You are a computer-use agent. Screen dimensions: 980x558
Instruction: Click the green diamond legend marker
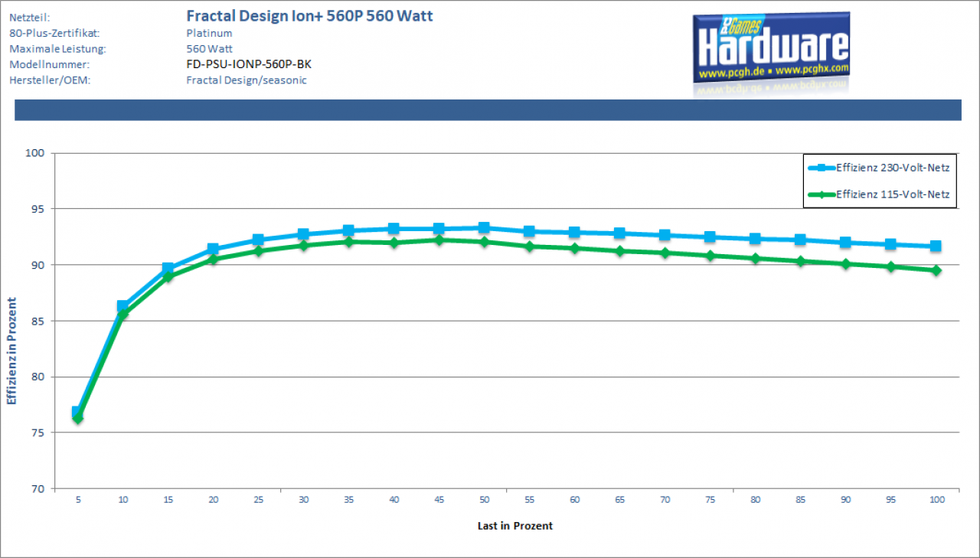[823, 195]
